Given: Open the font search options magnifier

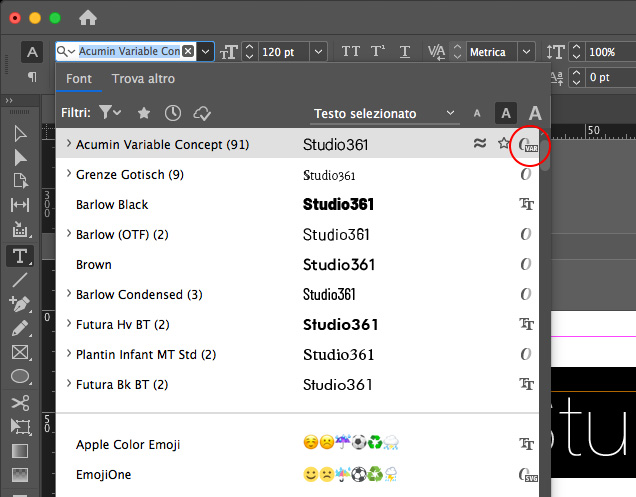Looking at the screenshot, I should (66, 51).
